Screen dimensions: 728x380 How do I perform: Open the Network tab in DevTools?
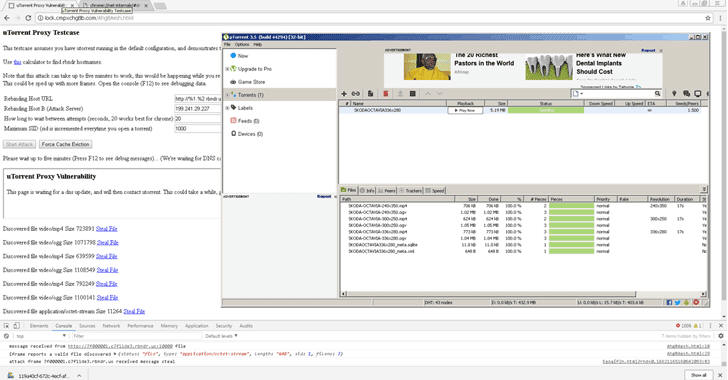click(111, 326)
